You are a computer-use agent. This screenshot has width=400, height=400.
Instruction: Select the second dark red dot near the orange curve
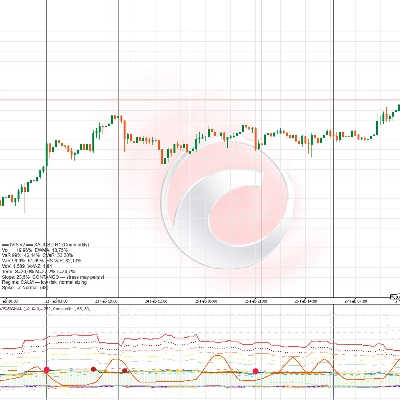pyautogui.click(x=124, y=370)
